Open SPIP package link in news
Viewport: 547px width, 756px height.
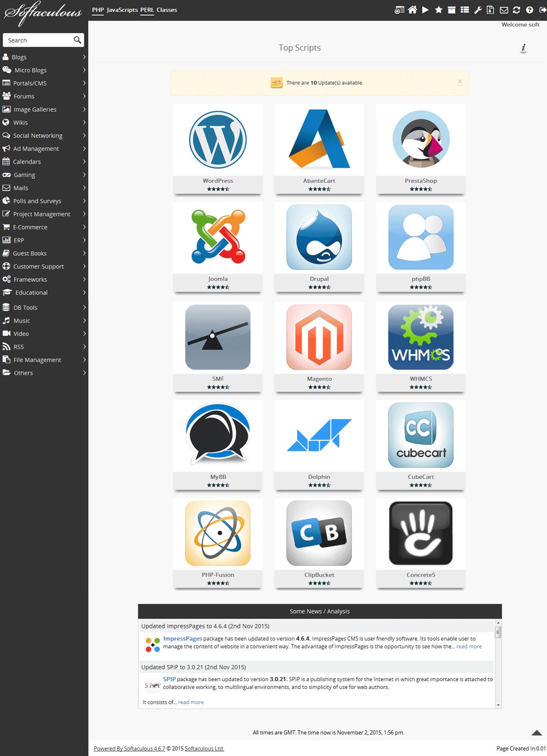[169, 679]
